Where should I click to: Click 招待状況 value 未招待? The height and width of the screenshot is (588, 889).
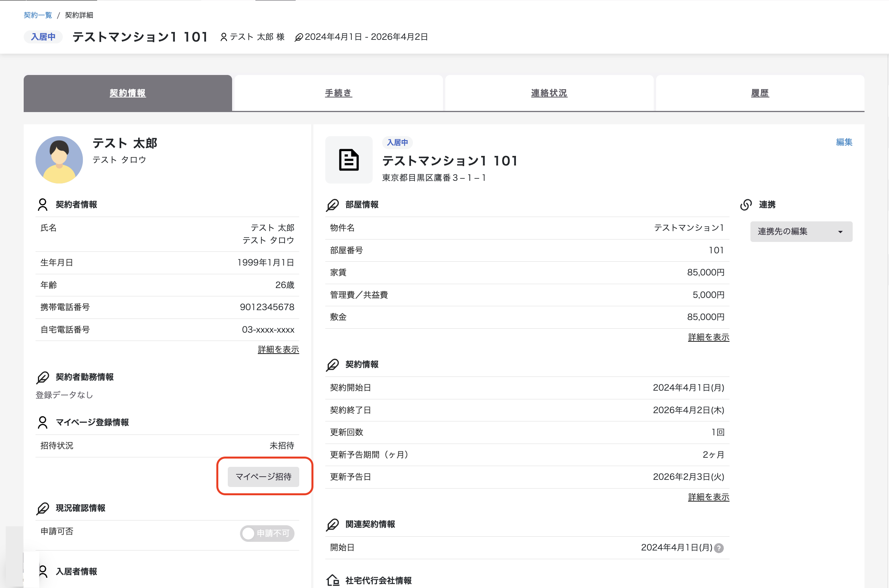[x=282, y=446]
